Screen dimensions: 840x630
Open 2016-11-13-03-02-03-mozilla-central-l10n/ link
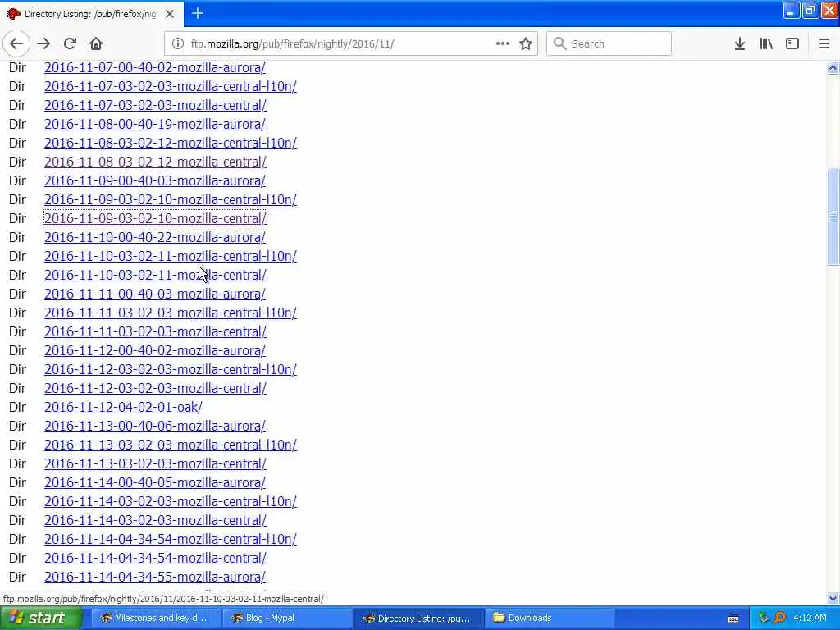(x=171, y=445)
